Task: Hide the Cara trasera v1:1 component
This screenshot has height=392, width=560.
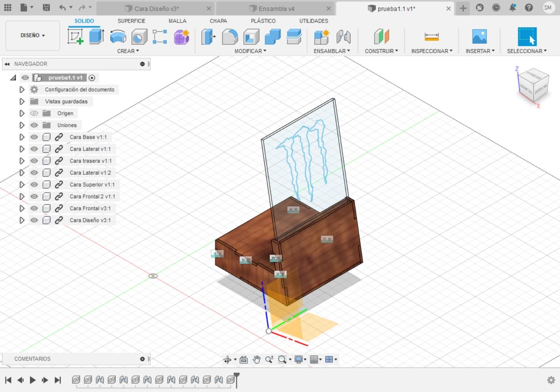Action: coord(34,161)
